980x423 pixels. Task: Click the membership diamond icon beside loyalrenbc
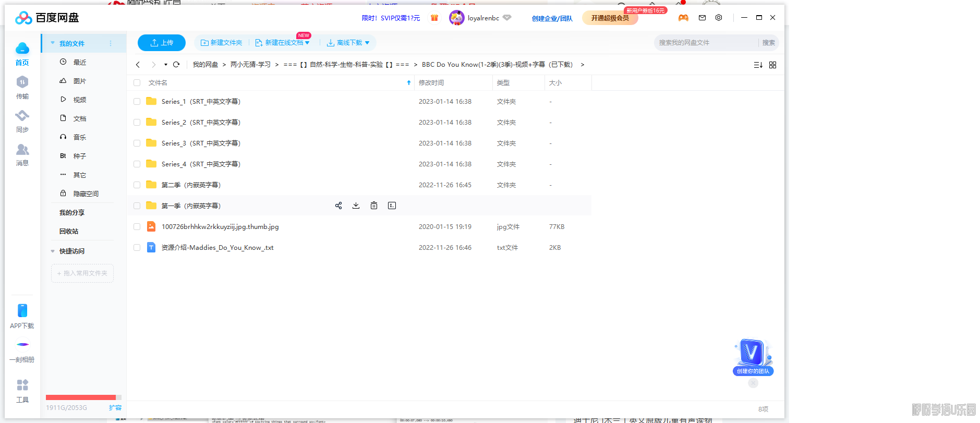point(507,18)
